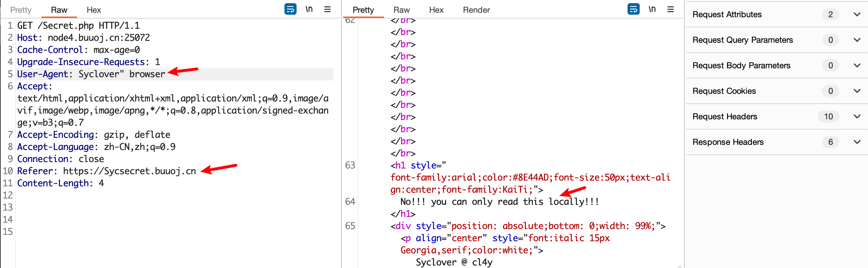Click Accept-Language header line
This screenshot has height=268, width=868.
pos(96,147)
